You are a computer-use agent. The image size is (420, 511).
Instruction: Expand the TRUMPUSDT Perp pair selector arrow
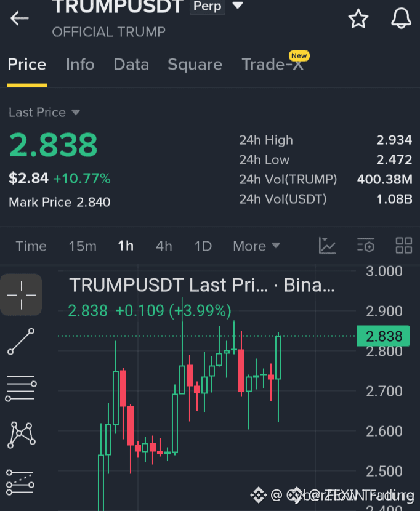[238, 5]
